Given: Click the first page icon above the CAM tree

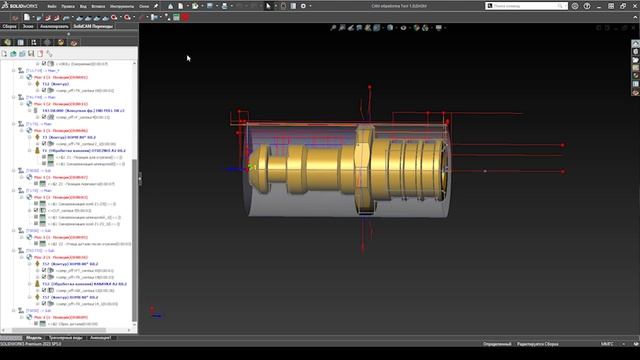Looking at the screenshot, I should (4, 53).
